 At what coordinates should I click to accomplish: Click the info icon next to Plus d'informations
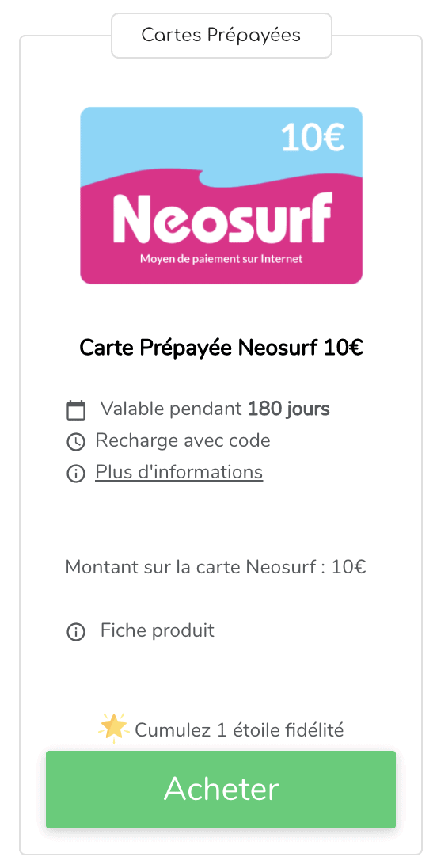(76, 474)
